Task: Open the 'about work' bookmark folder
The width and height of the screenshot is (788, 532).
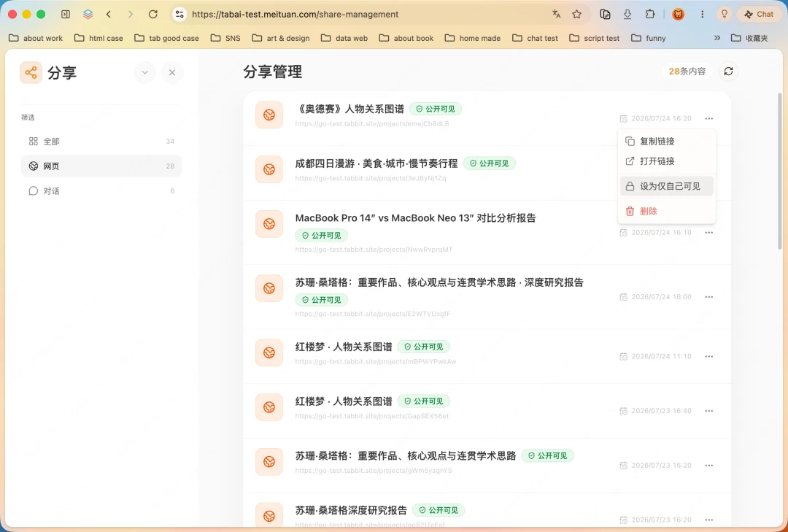Action: click(x=36, y=38)
